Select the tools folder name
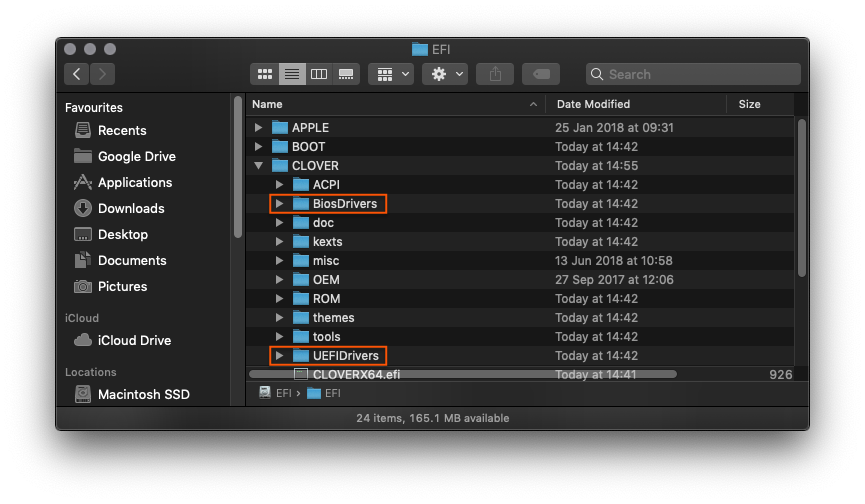 [x=327, y=337]
